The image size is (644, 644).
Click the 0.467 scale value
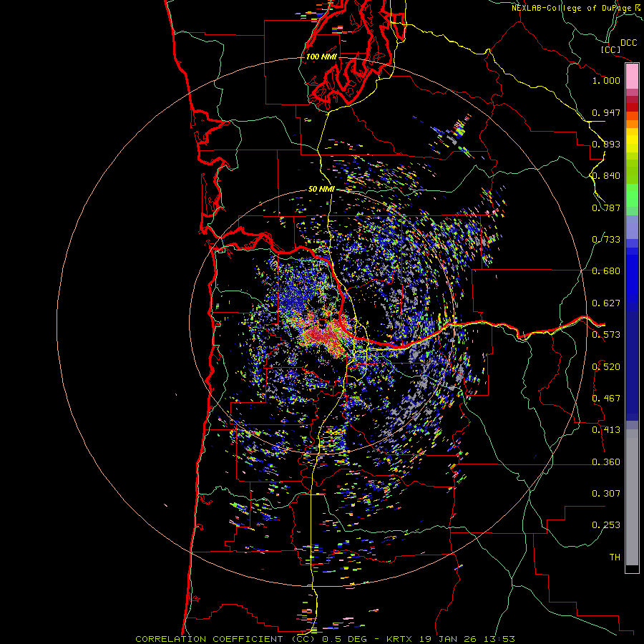pos(606,399)
